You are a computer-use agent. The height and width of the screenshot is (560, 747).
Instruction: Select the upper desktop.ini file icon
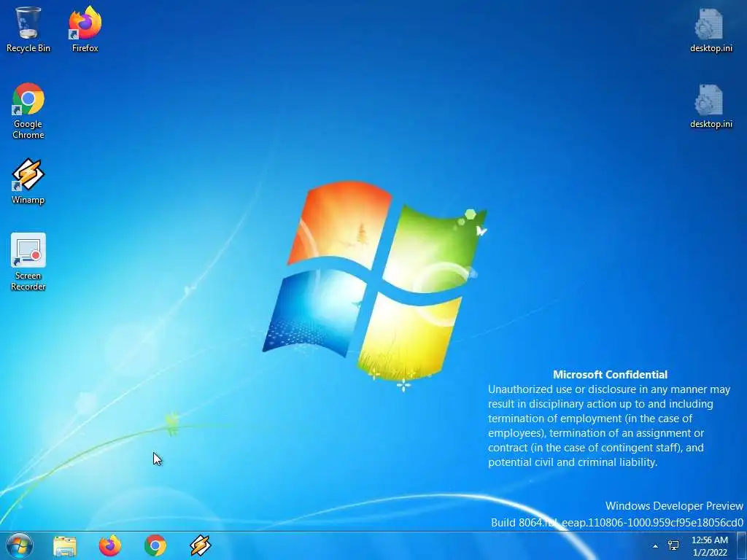coord(711,29)
